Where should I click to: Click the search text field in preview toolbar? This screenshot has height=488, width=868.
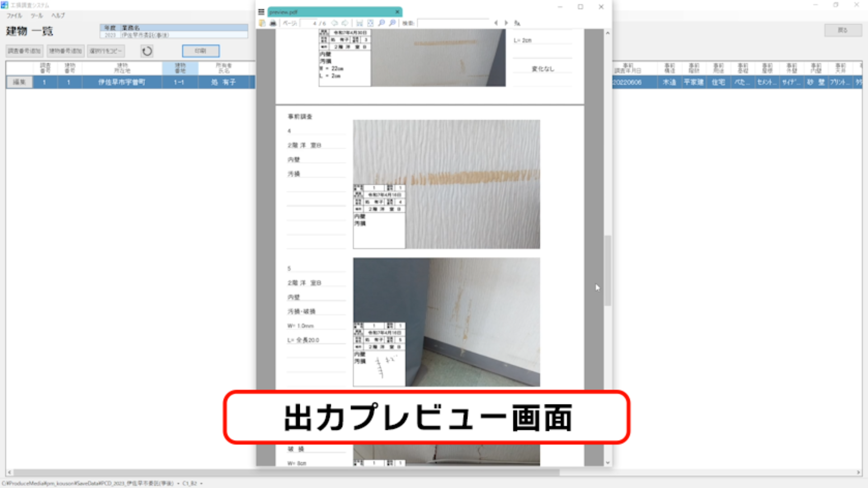[453, 23]
